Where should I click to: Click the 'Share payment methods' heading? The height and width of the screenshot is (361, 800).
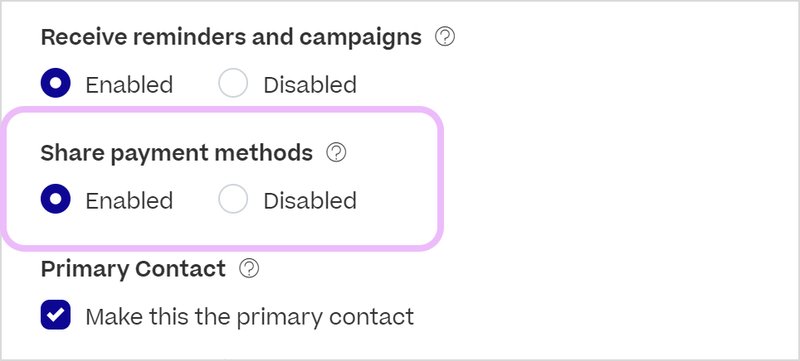click(177, 153)
